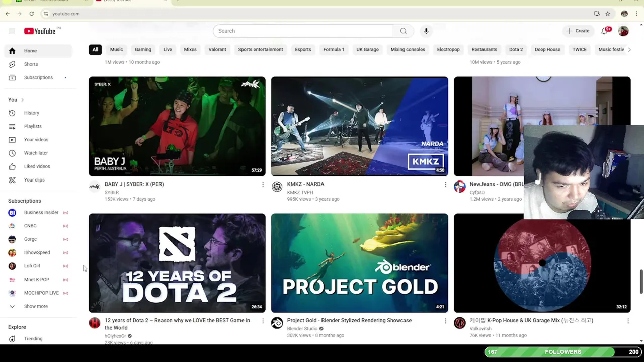Viewport: 644px width, 362px height.
Task: Reload the page in browser
Action: [31, 14]
